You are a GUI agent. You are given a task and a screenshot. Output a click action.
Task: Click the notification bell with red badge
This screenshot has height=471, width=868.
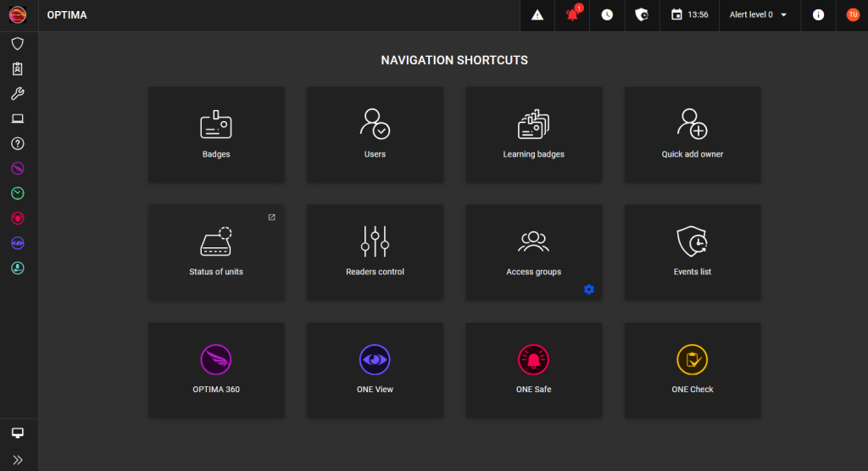tap(573, 15)
